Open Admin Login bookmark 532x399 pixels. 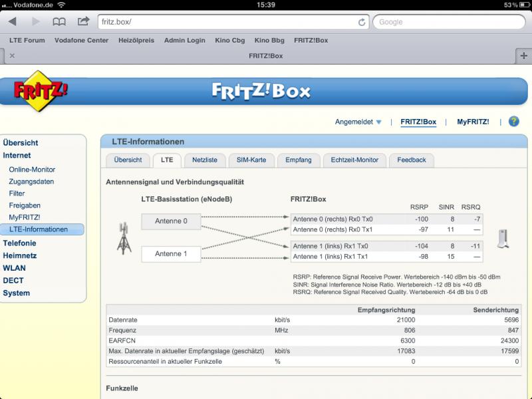click(185, 41)
